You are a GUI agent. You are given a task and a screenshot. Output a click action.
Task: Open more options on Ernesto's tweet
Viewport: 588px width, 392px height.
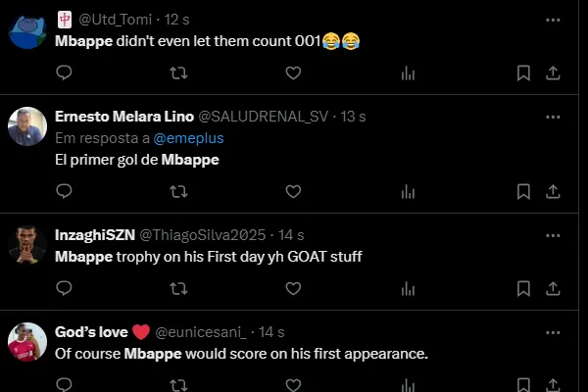pos(553,116)
